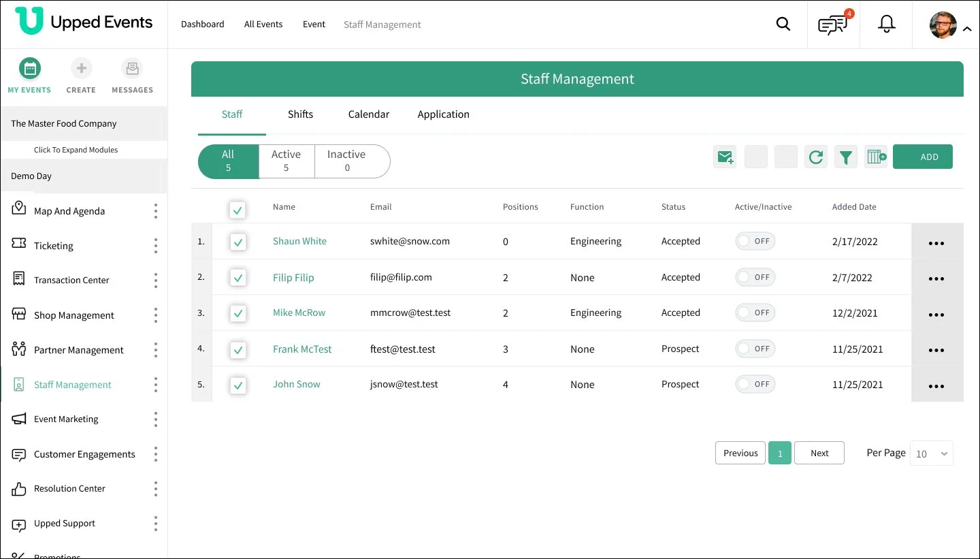The width and height of the screenshot is (980, 559).
Task: Open notifications bell icon
Action: click(886, 25)
